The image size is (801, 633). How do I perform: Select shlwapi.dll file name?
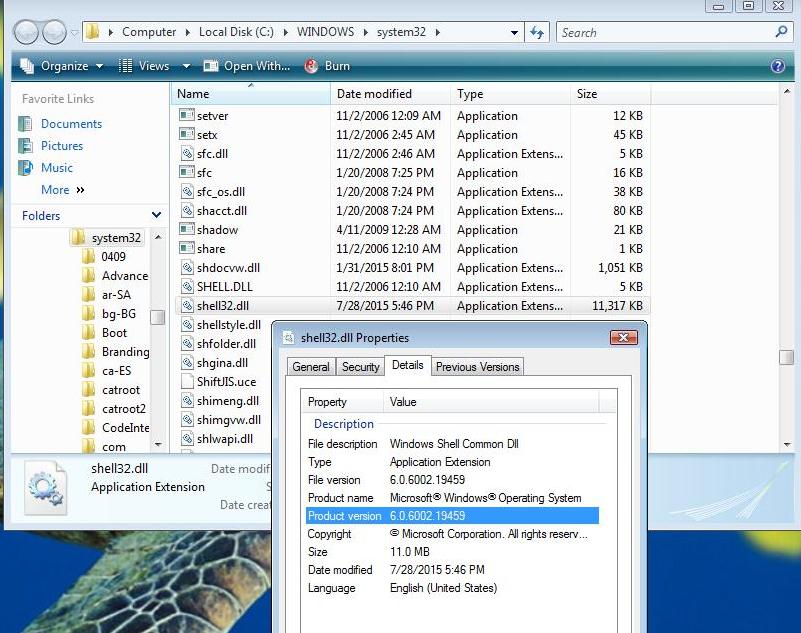coord(225,438)
